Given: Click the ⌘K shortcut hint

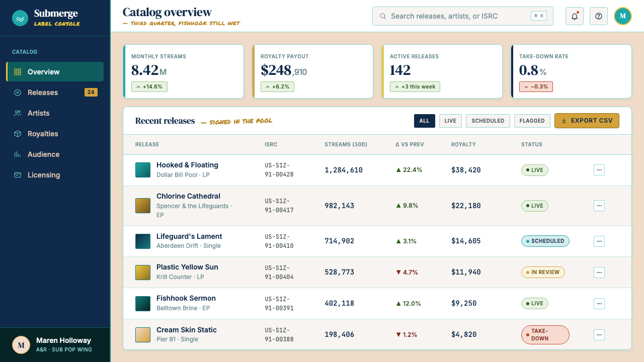Looking at the screenshot, I should click(539, 16).
